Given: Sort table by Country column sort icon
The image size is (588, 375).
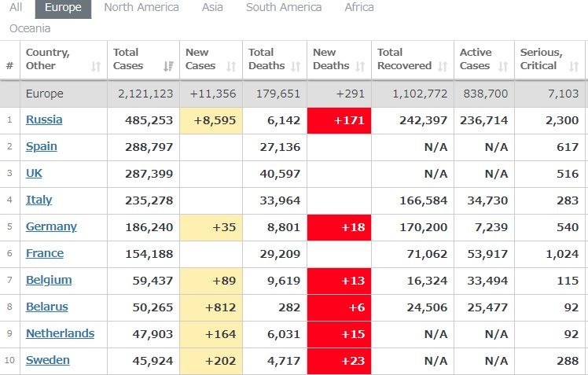Looking at the screenshot, I should (96, 67).
